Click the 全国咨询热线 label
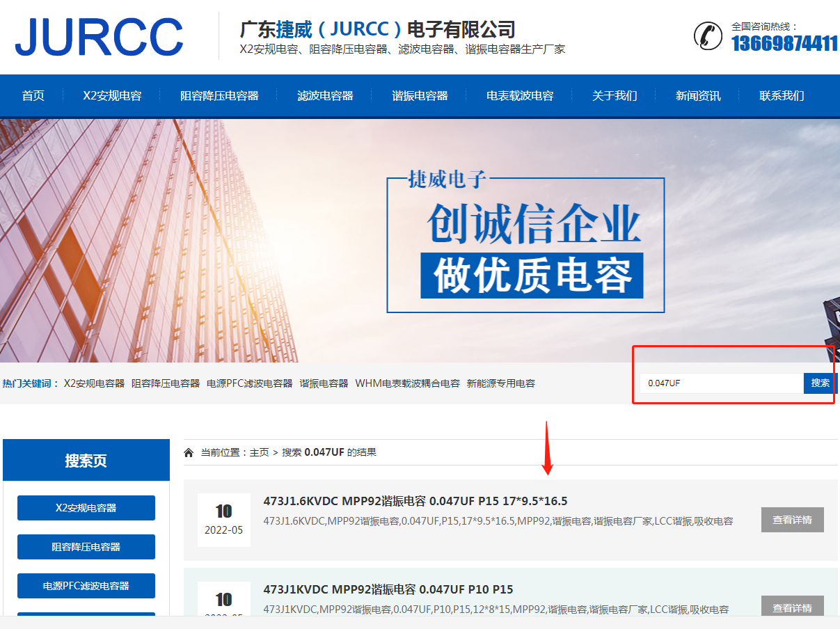Viewport: 840px width, 629px height. (764, 26)
